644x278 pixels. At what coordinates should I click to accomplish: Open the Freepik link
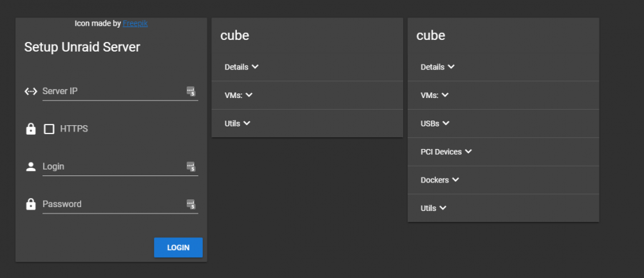pyautogui.click(x=135, y=23)
